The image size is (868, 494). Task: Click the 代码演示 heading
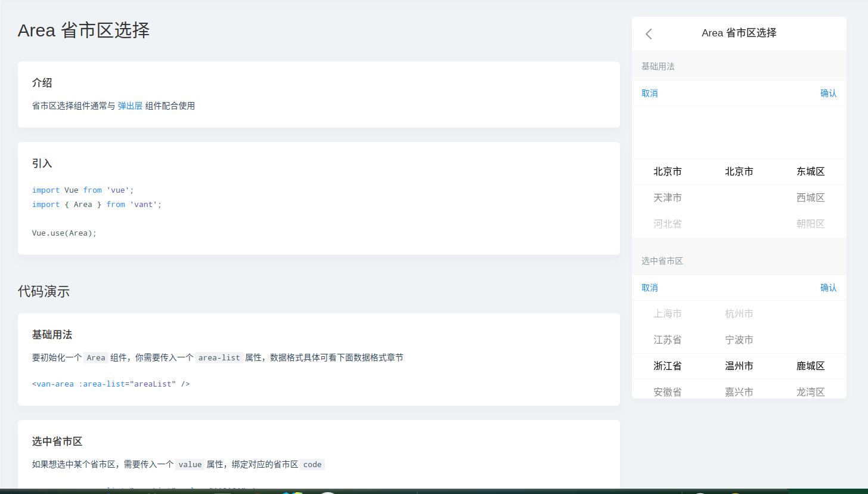pos(44,292)
